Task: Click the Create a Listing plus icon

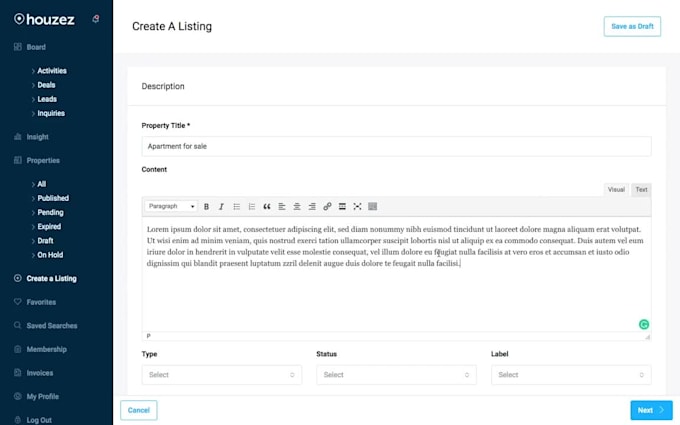Action: [x=17, y=278]
